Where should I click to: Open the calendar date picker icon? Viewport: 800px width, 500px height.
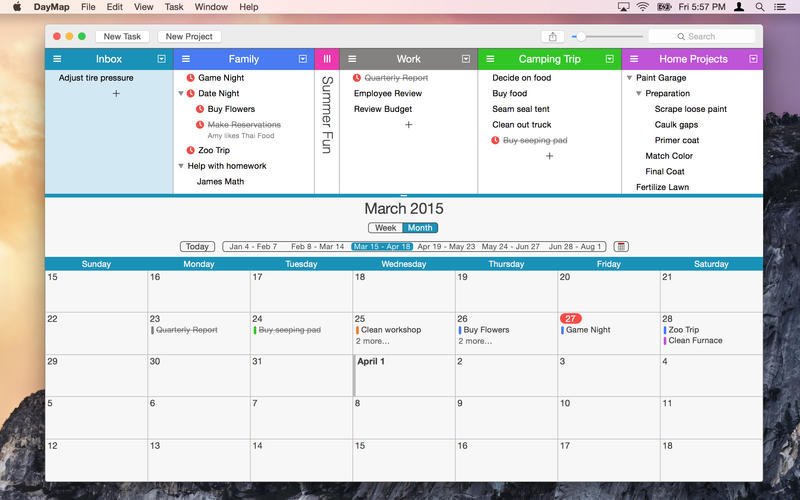pyautogui.click(x=621, y=246)
